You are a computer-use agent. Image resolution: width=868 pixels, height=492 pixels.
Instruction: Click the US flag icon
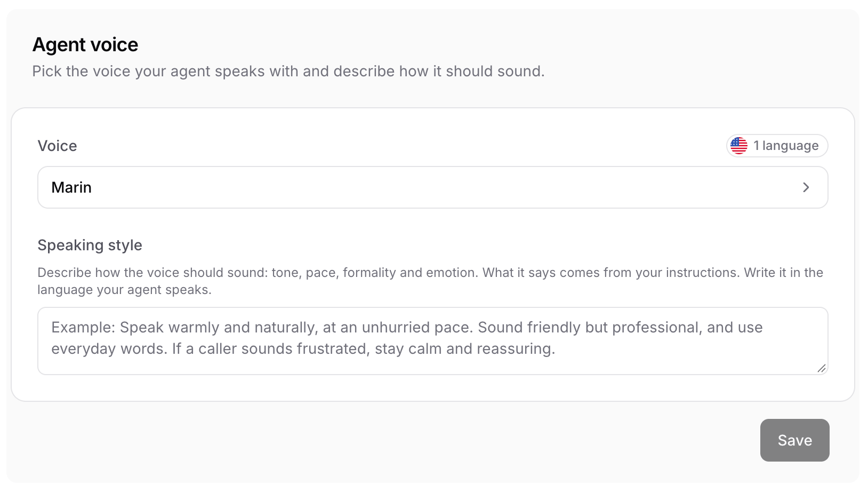739,146
